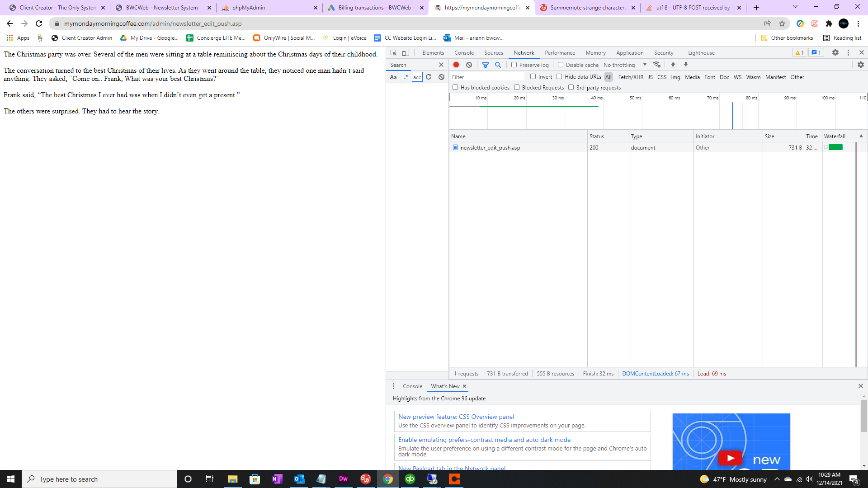
Task: Open the tab search chevron dropdown
Action: tap(795, 7)
